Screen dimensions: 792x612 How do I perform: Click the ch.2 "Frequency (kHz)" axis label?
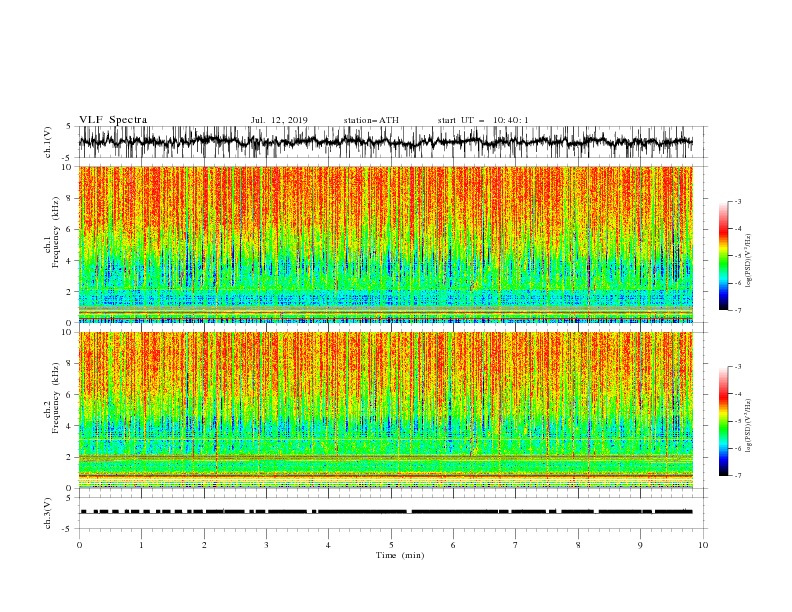click(x=56, y=398)
